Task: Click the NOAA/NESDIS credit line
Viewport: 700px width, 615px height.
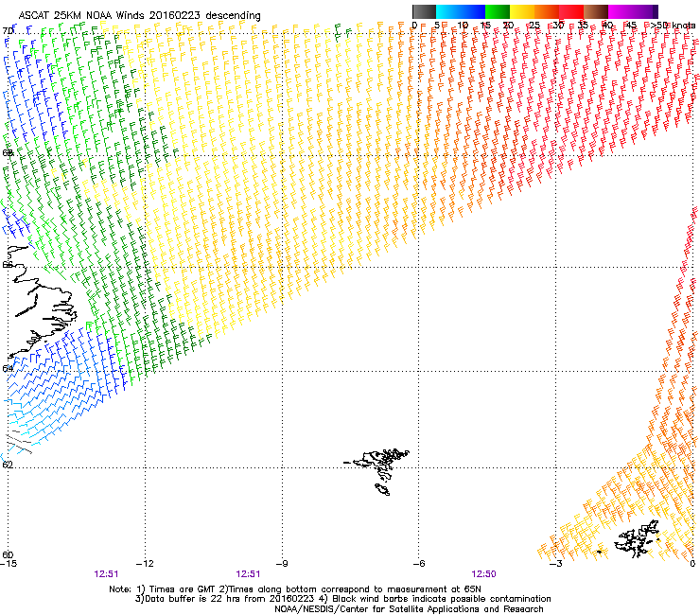Action: [409, 609]
